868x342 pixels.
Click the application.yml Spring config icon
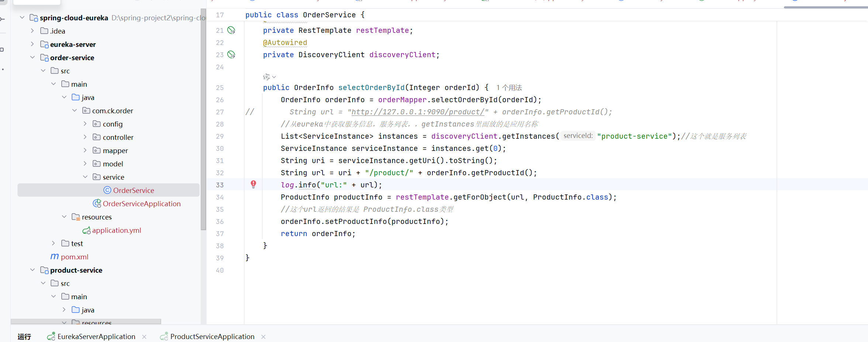click(87, 230)
